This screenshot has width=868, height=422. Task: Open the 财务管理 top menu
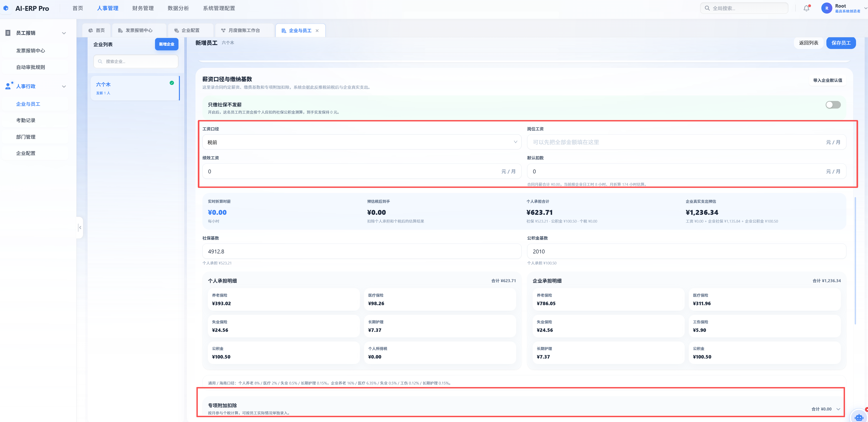point(143,8)
